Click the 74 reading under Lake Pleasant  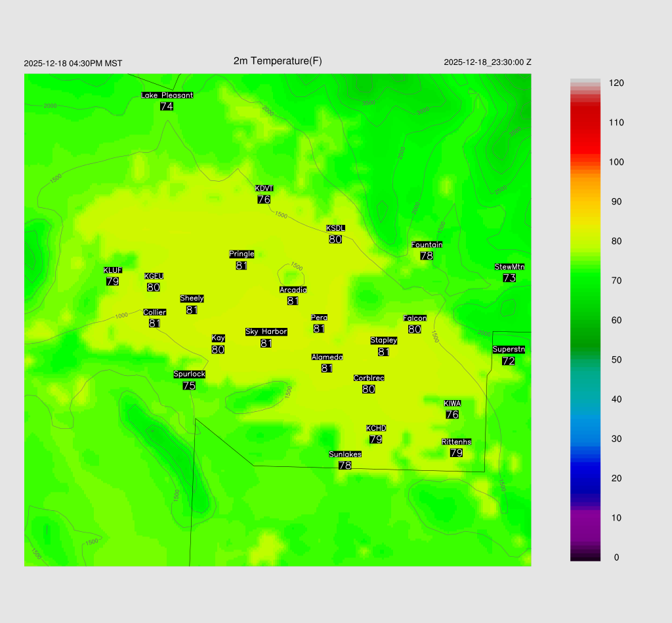(167, 106)
